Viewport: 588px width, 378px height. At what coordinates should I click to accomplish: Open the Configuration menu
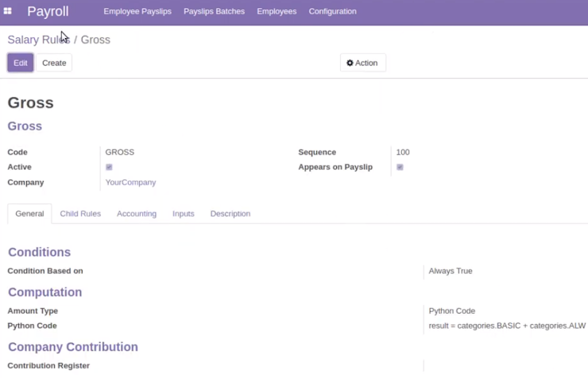pos(332,11)
